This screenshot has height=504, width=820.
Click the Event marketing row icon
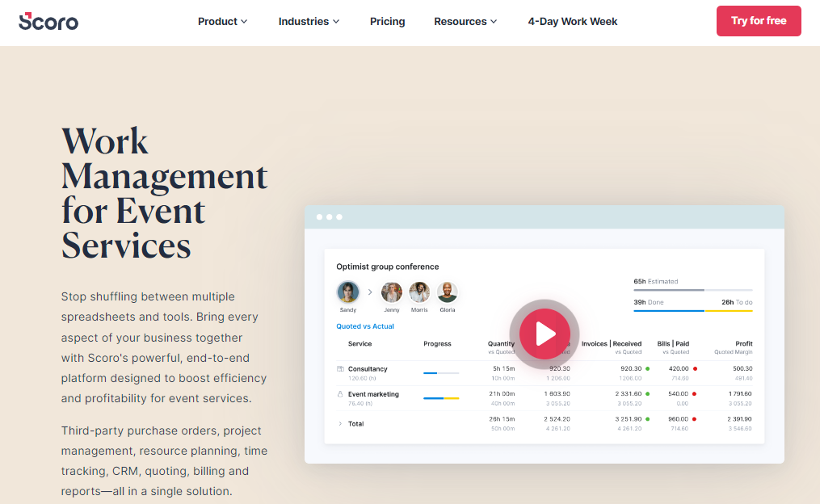(x=340, y=393)
